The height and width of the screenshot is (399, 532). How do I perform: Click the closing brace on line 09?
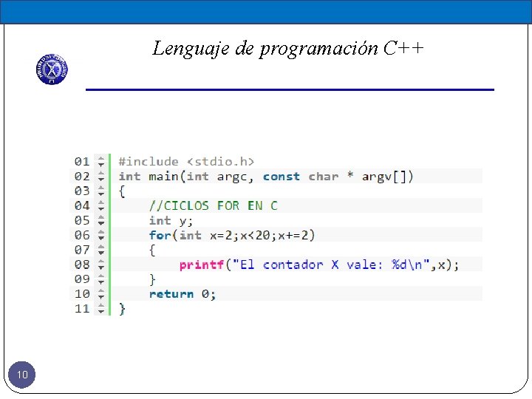[x=152, y=279]
